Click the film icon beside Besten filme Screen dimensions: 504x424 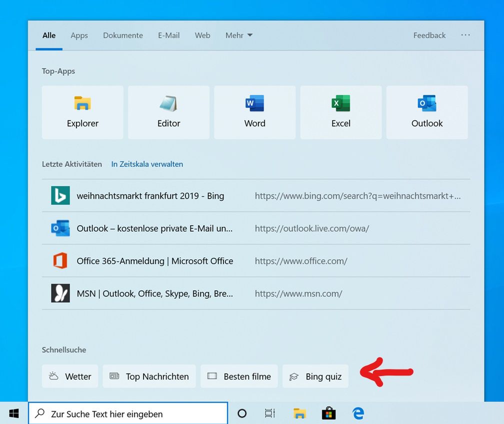[212, 376]
